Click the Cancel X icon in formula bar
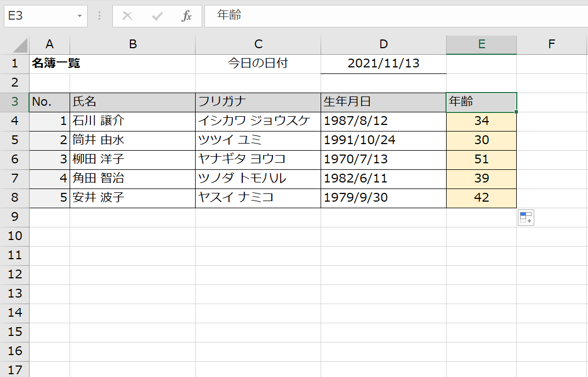 tap(128, 16)
